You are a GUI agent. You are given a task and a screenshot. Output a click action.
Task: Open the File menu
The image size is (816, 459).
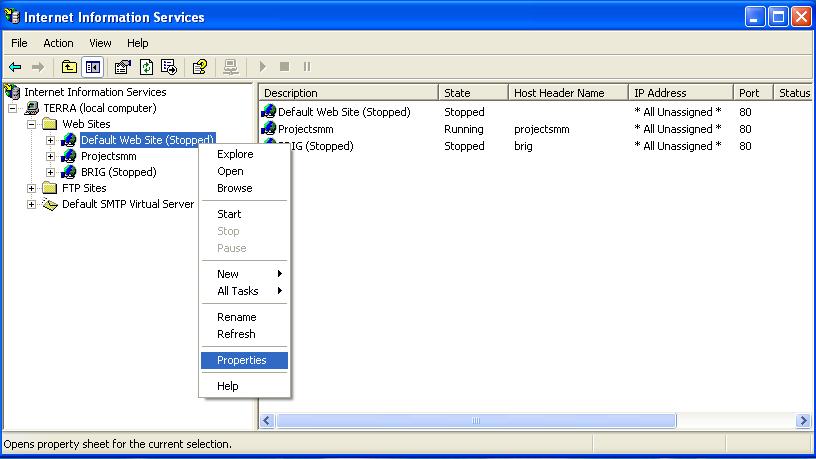(x=19, y=43)
